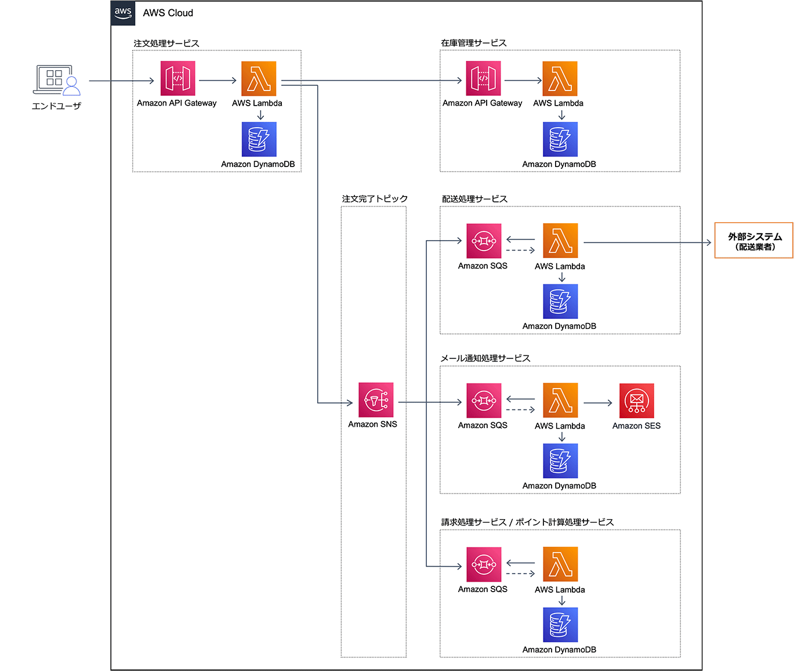Select the API Gateway icon in 在庫管理サービス

[x=483, y=78]
